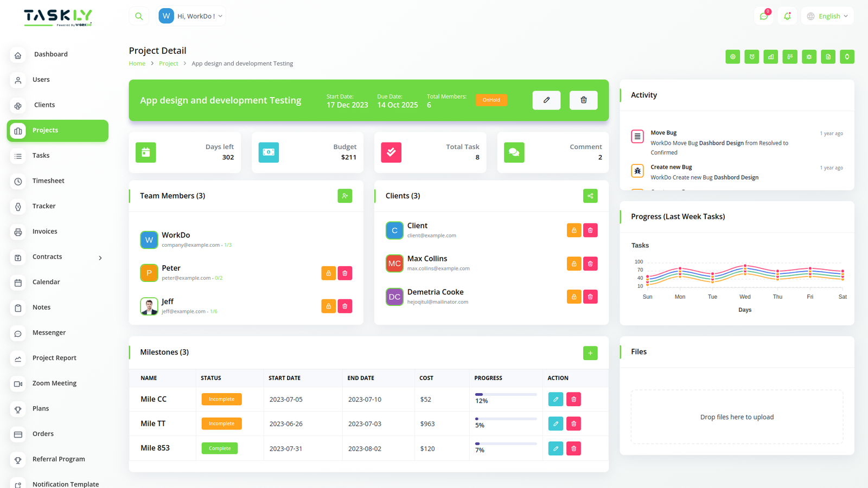Click the Project breadcrumb link
Viewport: 868px width, 488px height.
pos(168,63)
